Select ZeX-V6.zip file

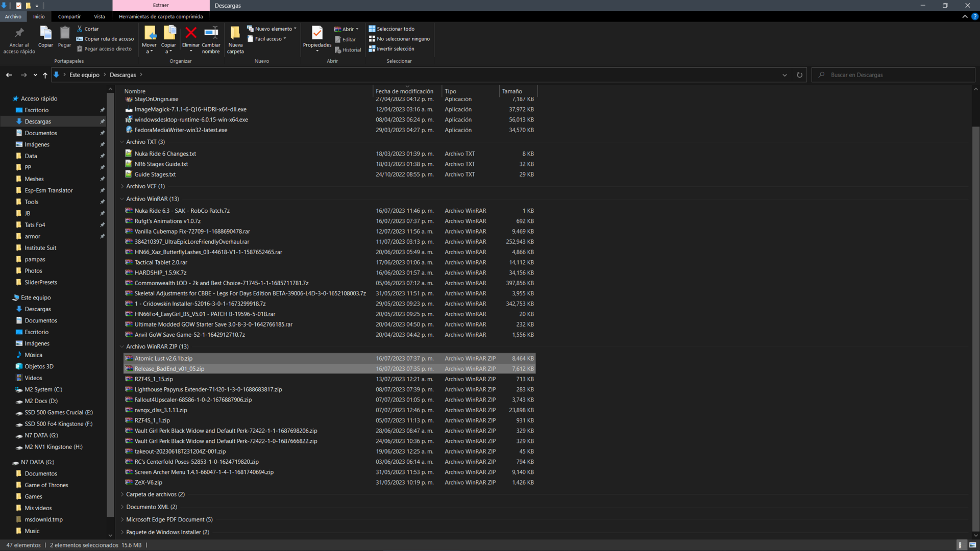pos(329,482)
